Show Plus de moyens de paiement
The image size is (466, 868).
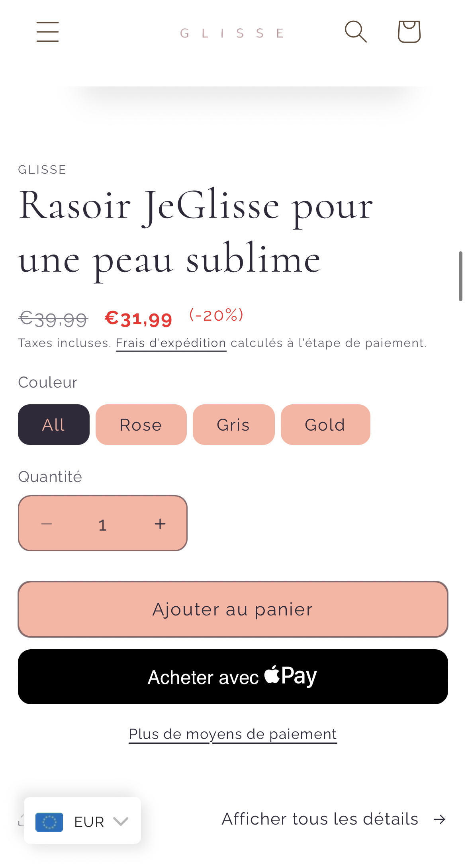pyautogui.click(x=233, y=734)
